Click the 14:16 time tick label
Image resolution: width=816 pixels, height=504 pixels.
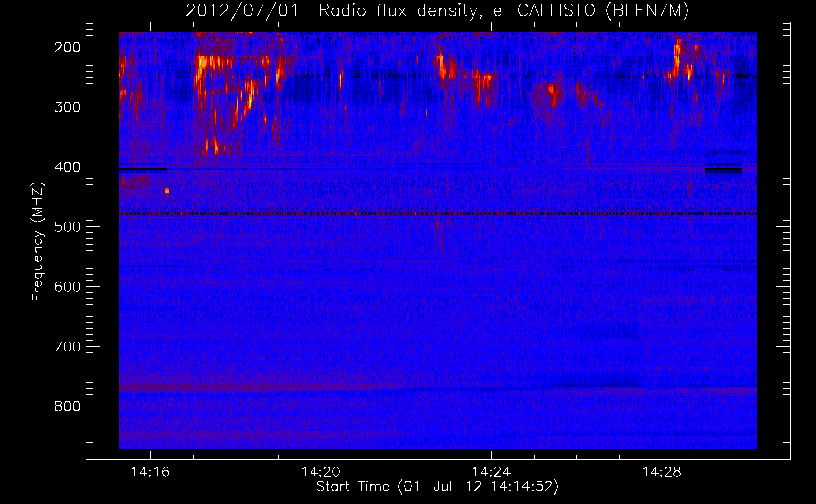[150, 472]
